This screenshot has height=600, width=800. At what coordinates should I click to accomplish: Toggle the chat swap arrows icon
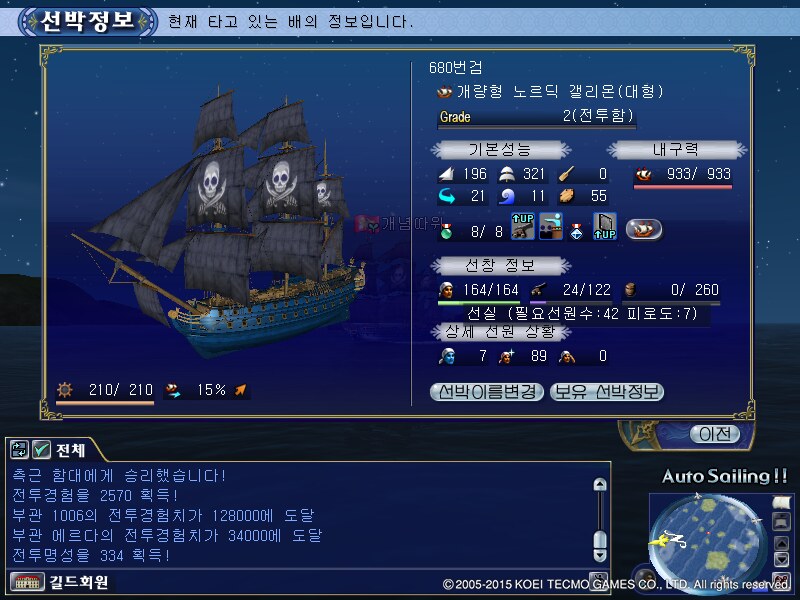[x=19, y=449]
